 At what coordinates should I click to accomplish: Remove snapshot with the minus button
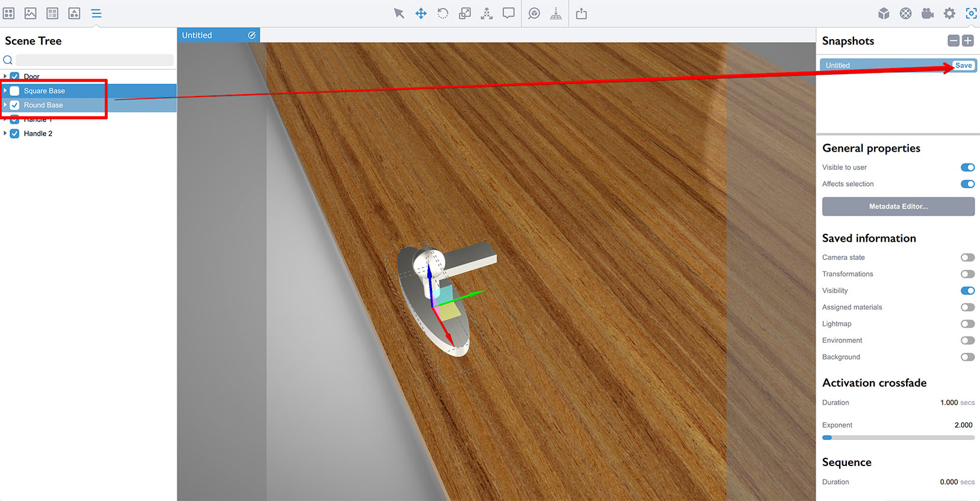pyautogui.click(x=953, y=40)
